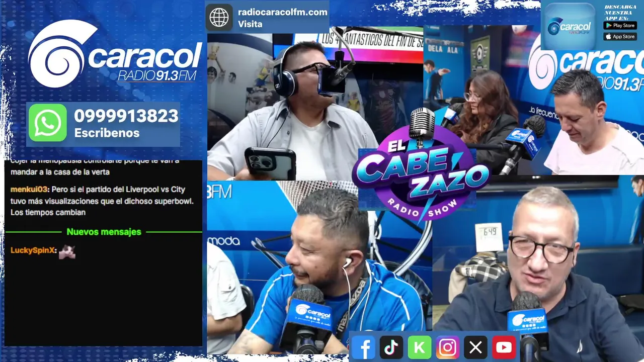Click 'Los tiempos cambian' chat text
644x362 pixels.
[48, 212]
